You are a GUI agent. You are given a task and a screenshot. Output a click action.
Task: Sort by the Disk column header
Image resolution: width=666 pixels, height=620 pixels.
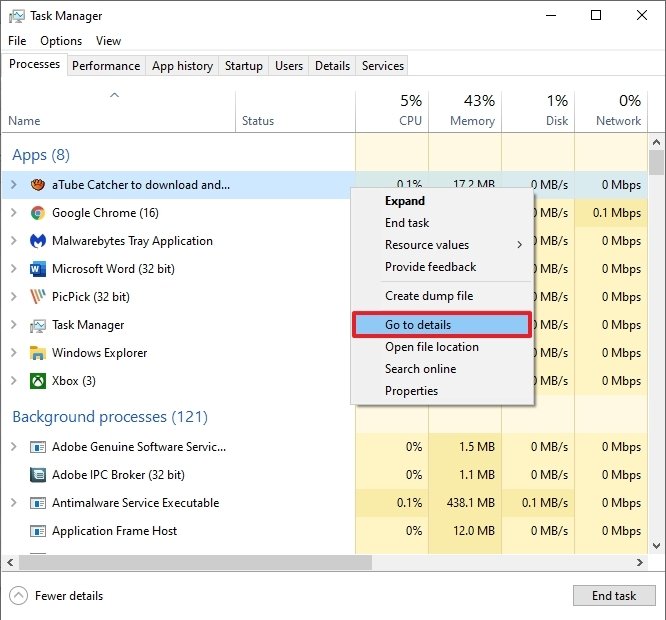tap(538, 112)
